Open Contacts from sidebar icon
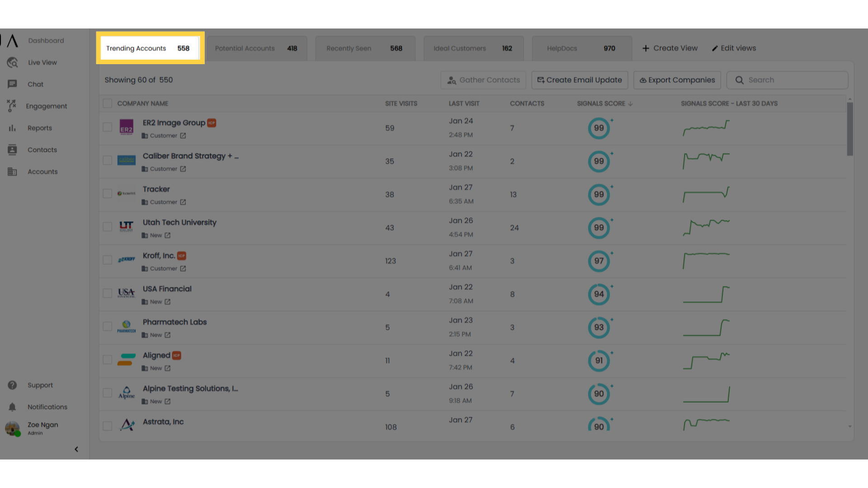The image size is (868, 488). coord(12,150)
